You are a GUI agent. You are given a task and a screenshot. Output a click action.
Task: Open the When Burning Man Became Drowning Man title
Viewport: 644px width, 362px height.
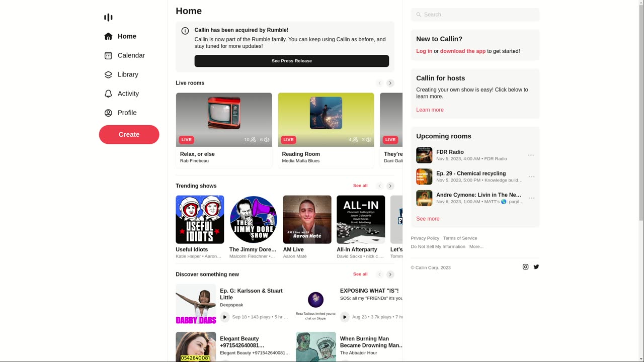coord(371,342)
